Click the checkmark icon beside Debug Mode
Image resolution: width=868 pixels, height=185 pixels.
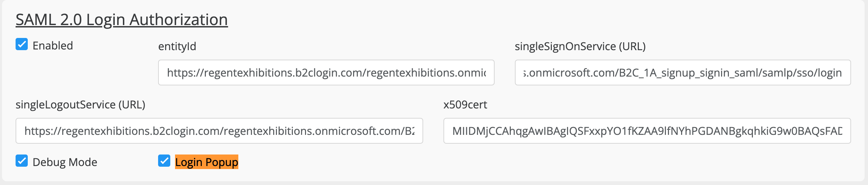click(22, 161)
